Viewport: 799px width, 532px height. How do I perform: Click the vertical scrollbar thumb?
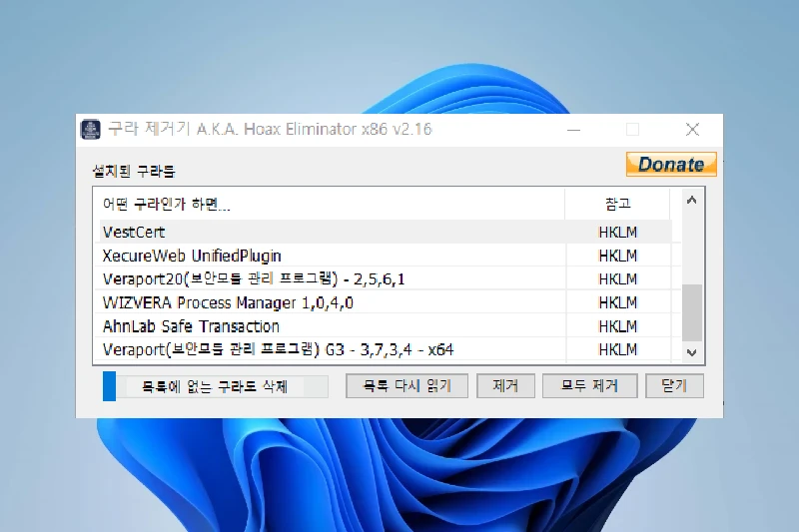pyautogui.click(x=692, y=312)
